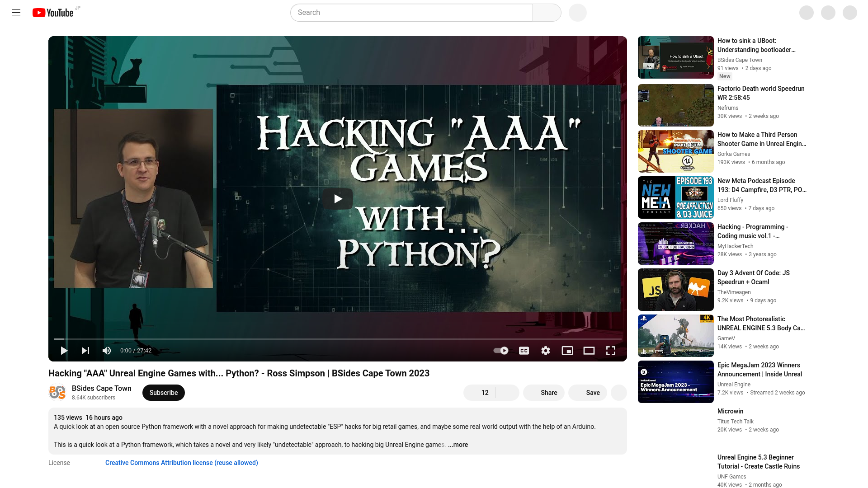Click the 135 views 16 hours ago text
This screenshot has height=488, width=868.
[88, 418]
